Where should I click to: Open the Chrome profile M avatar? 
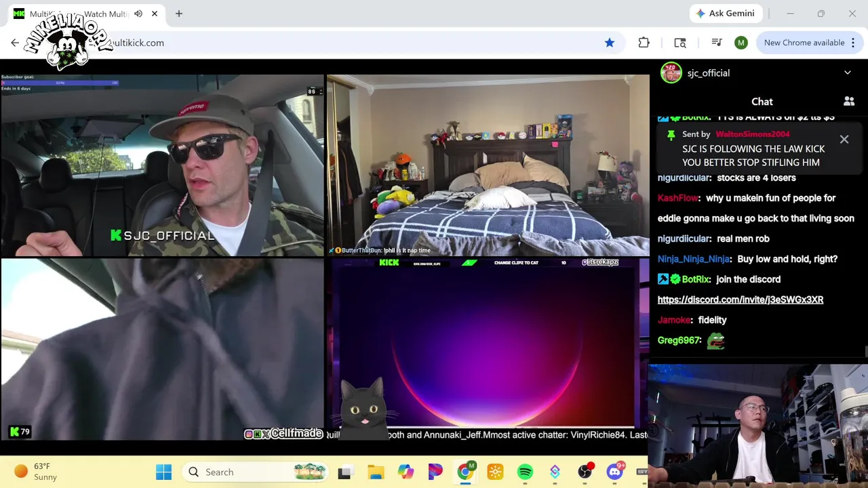[741, 43]
